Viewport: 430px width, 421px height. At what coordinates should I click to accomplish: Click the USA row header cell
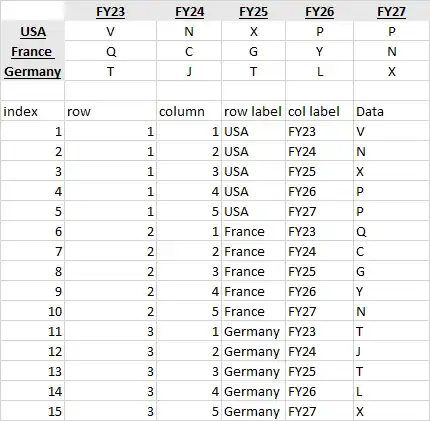pyautogui.click(x=33, y=31)
